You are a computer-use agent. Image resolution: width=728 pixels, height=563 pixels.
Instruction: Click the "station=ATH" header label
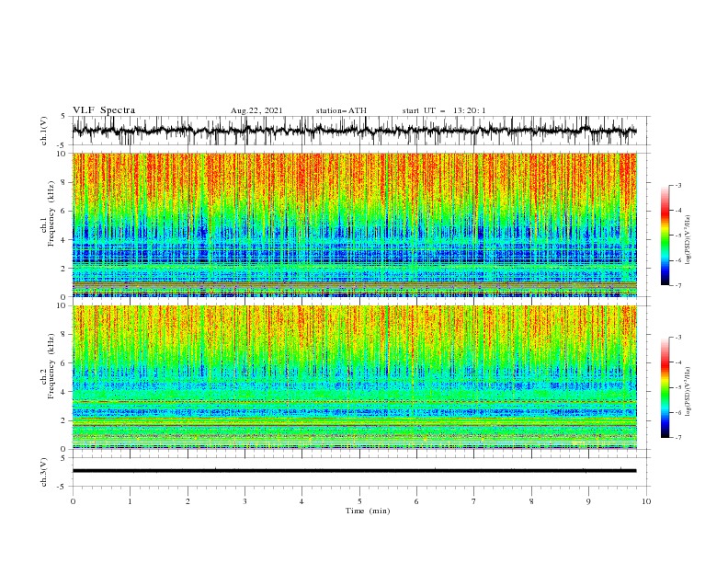tap(341, 110)
